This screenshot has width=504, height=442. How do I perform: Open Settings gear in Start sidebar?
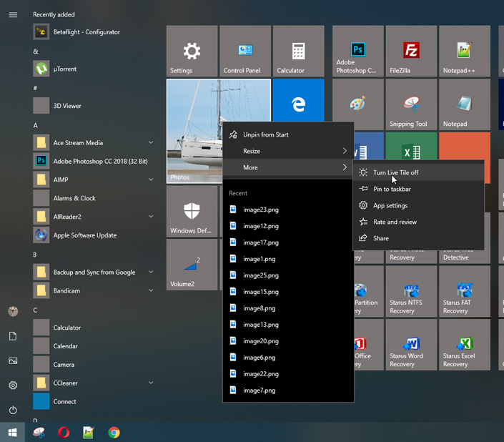pos(13,385)
